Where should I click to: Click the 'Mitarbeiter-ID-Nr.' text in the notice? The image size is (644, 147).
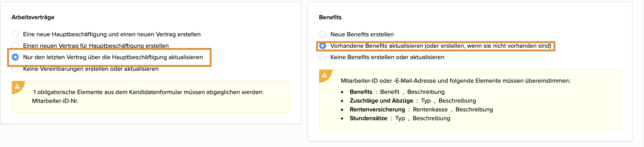[55, 101]
